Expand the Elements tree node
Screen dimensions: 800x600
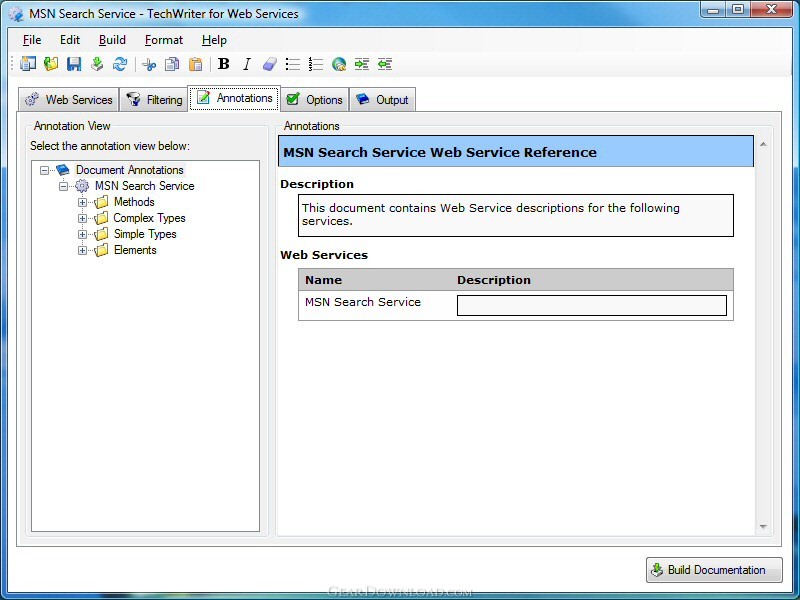tap(82, 251)
